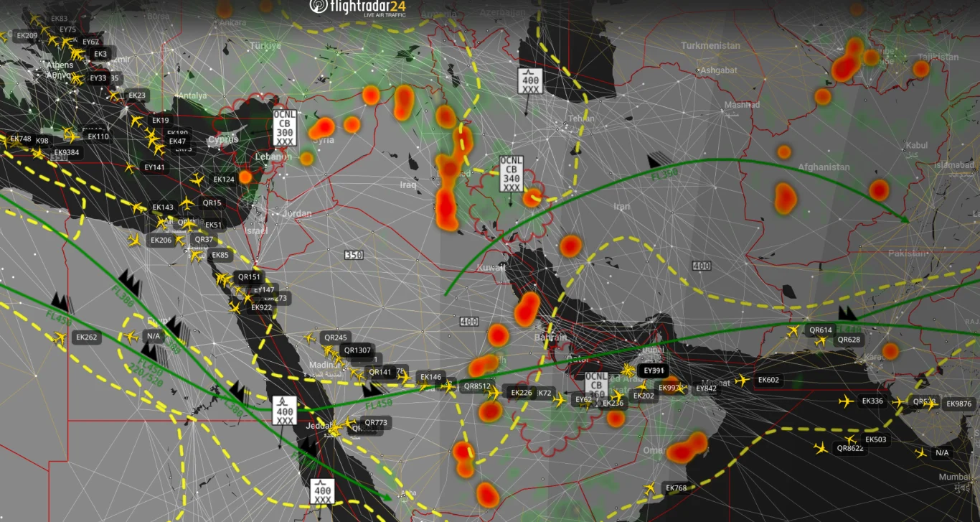
Task: Click the EK236 flight label
Action: [x=613, y=403]
